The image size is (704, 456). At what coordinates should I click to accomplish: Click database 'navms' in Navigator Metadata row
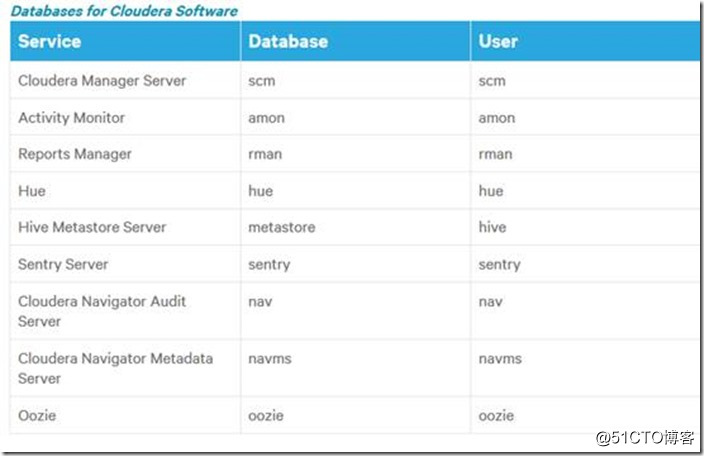(356, 368)
